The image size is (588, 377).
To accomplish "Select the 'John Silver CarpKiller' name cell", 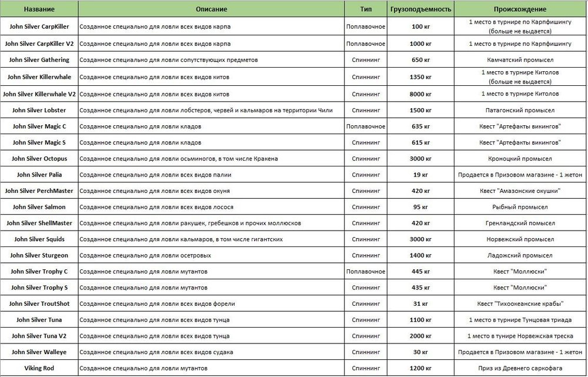I will point(39,26).
